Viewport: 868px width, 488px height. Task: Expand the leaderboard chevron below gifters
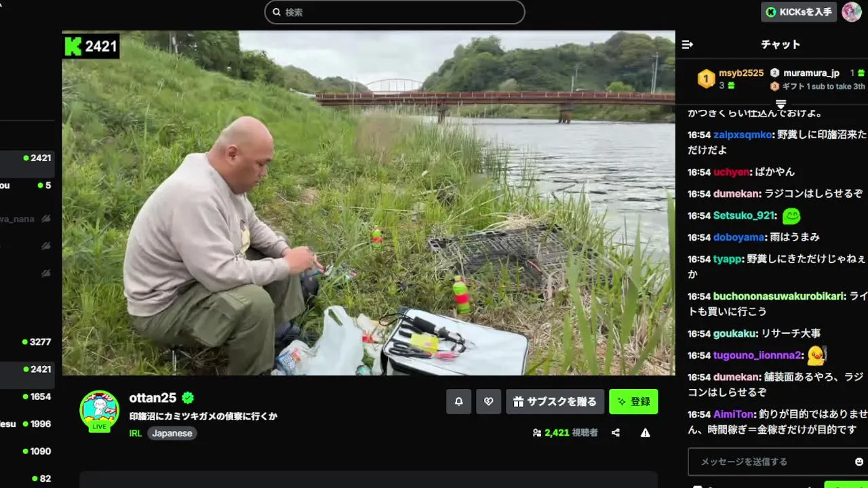click(x=781, y=104)
